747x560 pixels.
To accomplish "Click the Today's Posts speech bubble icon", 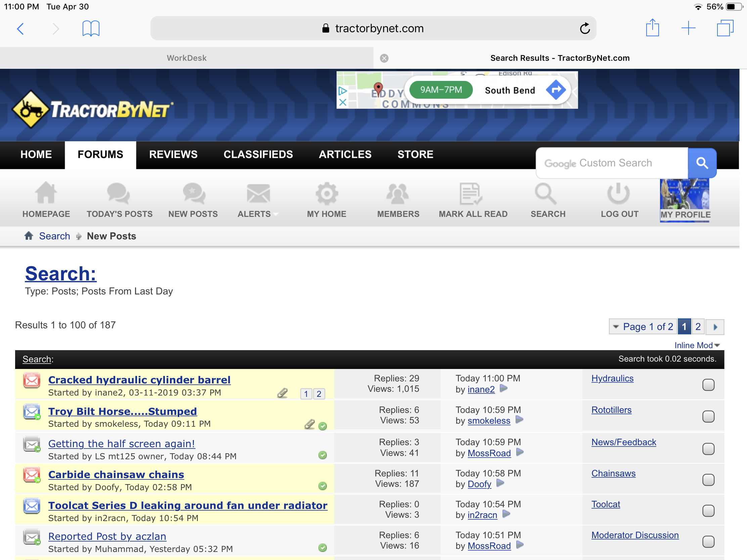I will pyautogui.click(x=118, y=194).
